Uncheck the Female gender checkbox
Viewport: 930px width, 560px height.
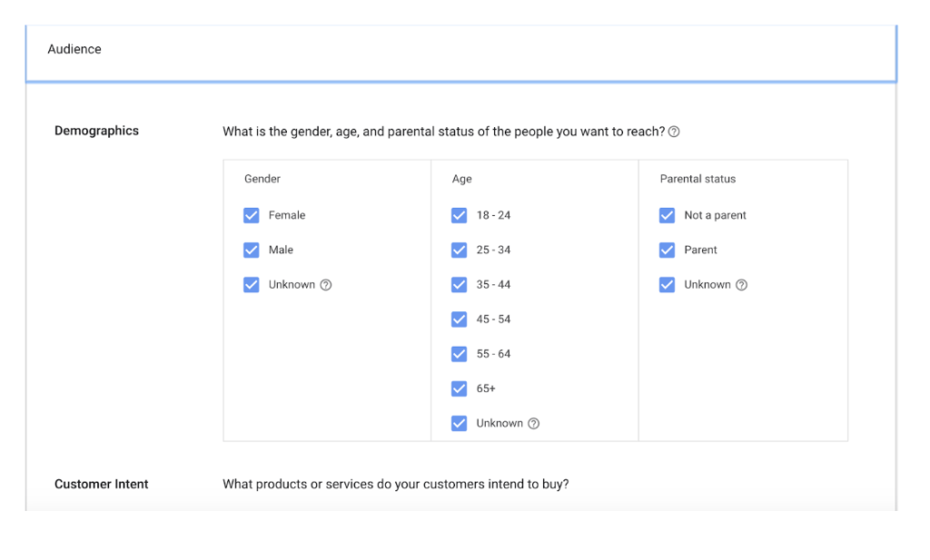click(x=252, y=216)
